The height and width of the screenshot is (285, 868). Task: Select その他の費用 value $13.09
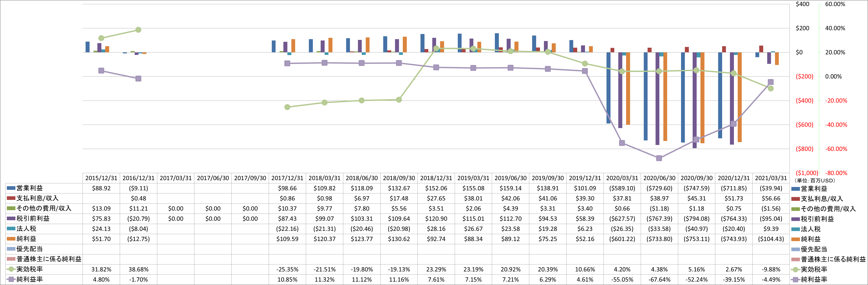(101, 209)
